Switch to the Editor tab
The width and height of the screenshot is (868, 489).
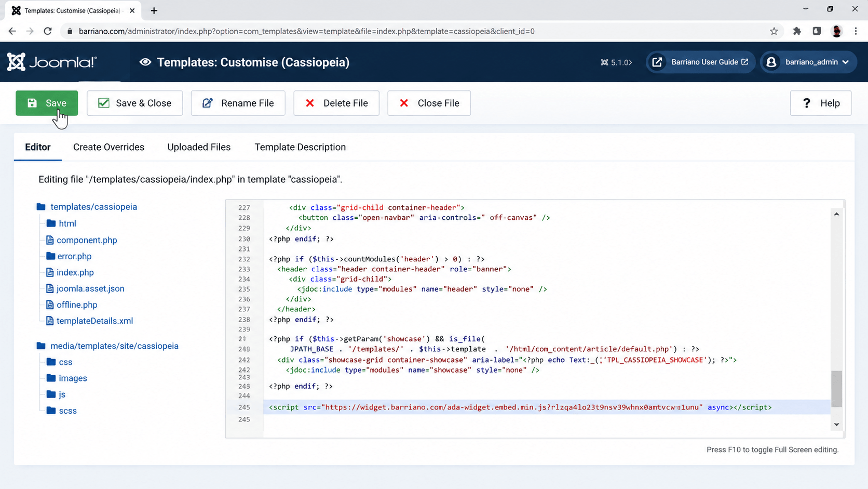pos(38,147)
